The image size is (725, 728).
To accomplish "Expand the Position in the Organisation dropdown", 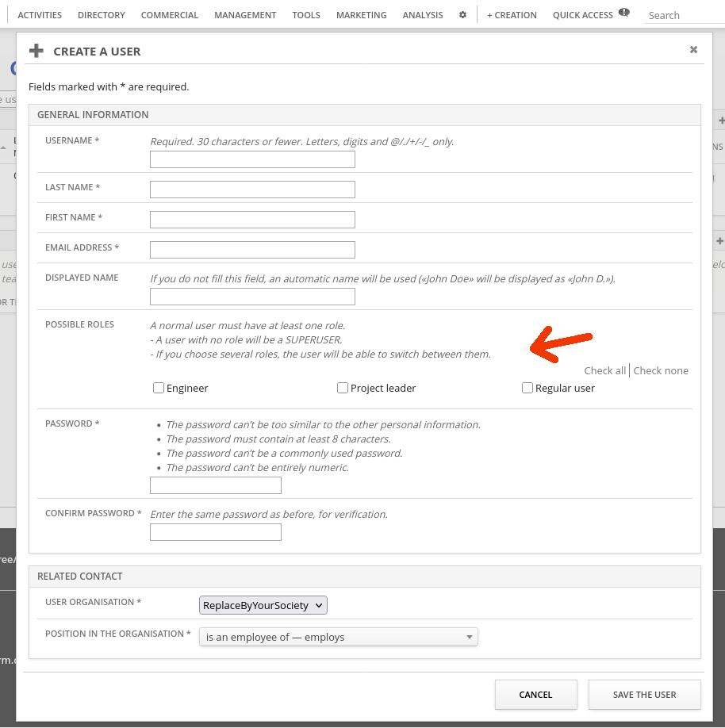I will point(339,637).
